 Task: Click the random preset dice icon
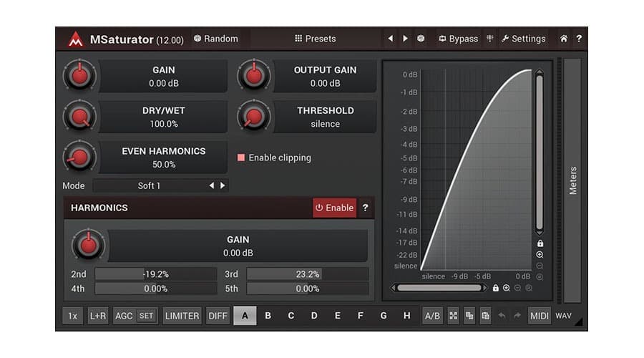(421, 39)
